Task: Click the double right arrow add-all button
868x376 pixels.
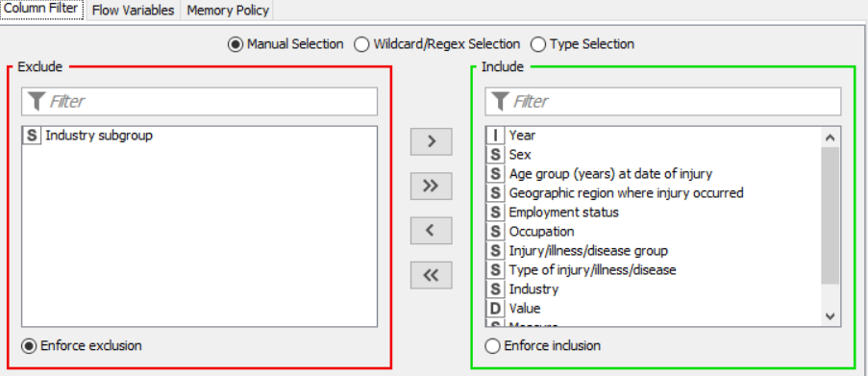Action: tap(432, 186)
